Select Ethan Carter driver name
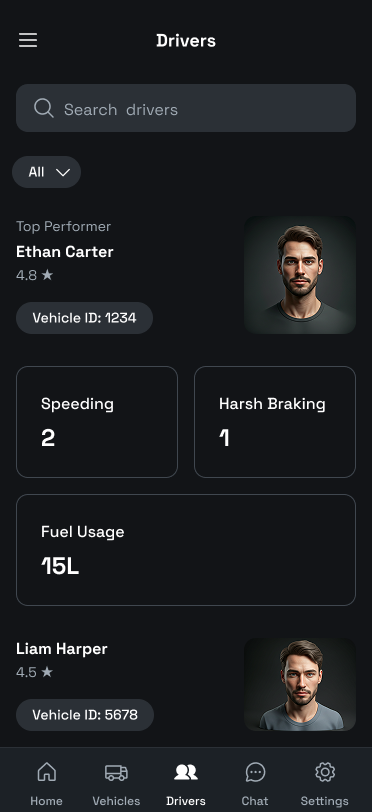372x812 pixels. tap(65, 252)
